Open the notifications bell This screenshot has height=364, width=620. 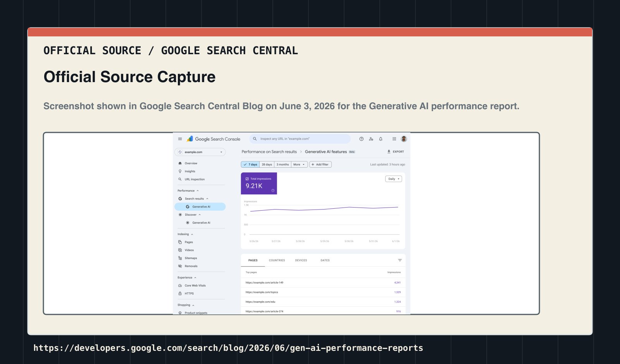pos(381,139)
